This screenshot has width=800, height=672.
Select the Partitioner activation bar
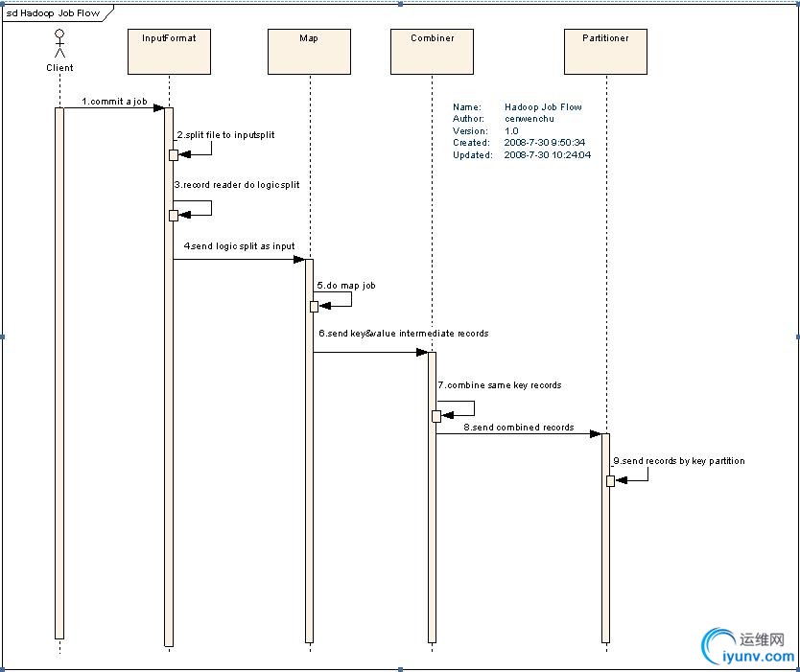605,538
